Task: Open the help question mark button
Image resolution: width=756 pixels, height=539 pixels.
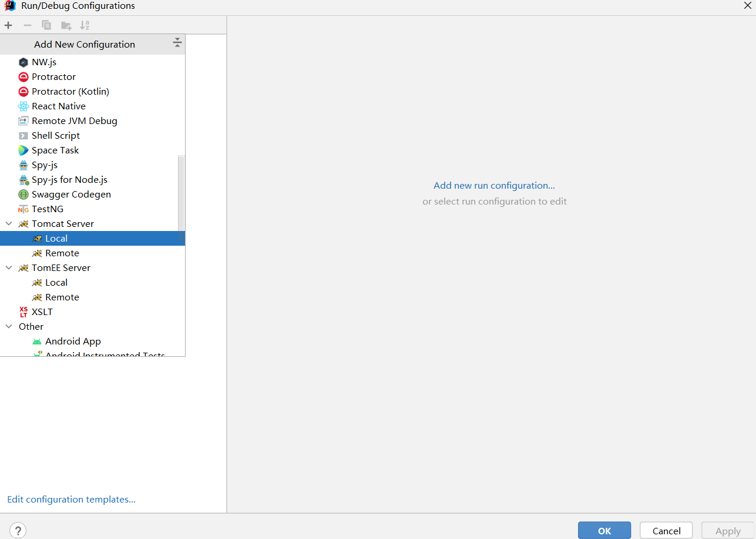Action: 18,530
